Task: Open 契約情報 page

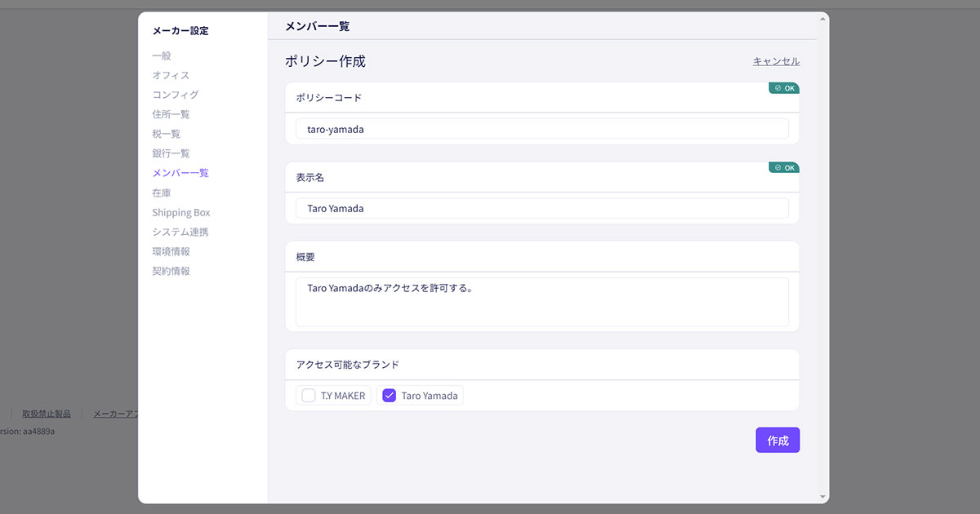Action: click(x=171, y=271)
